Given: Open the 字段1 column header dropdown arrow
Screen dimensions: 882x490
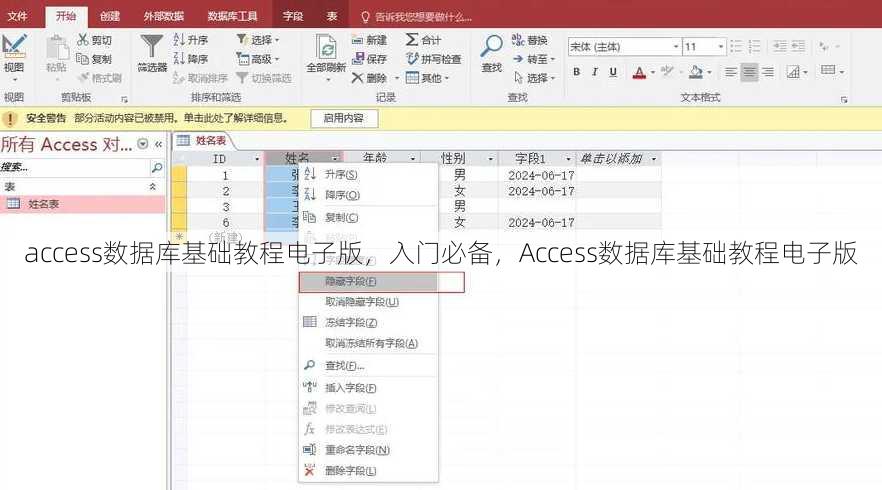Looking at the screenshot, I should click(x=568, y=159).
